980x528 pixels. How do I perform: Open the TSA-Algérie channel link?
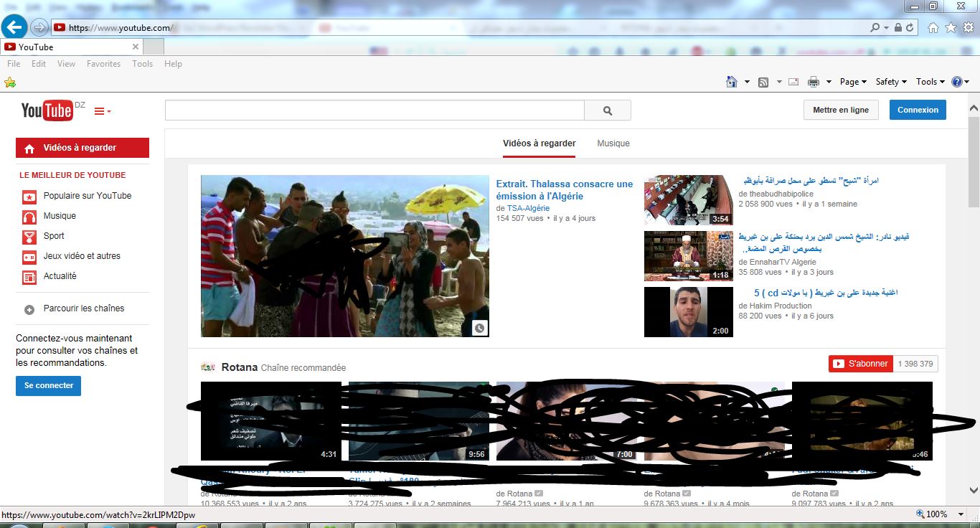528,208
